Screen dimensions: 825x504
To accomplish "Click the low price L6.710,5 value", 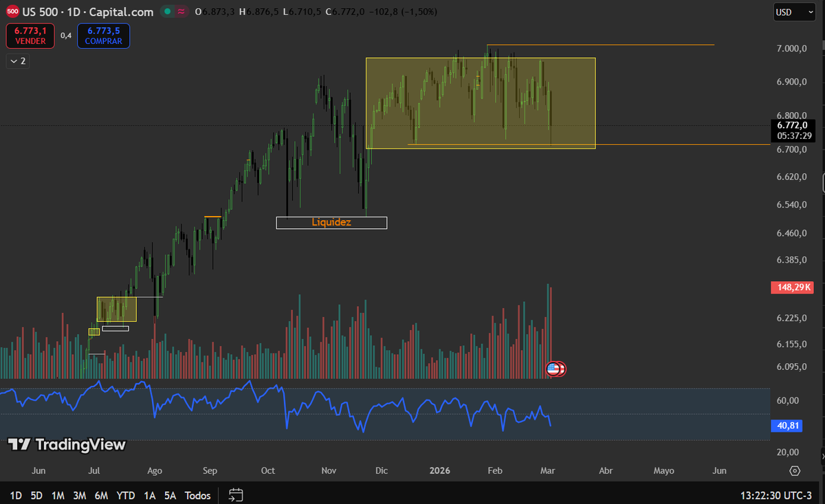I will (x=303, y=12).
